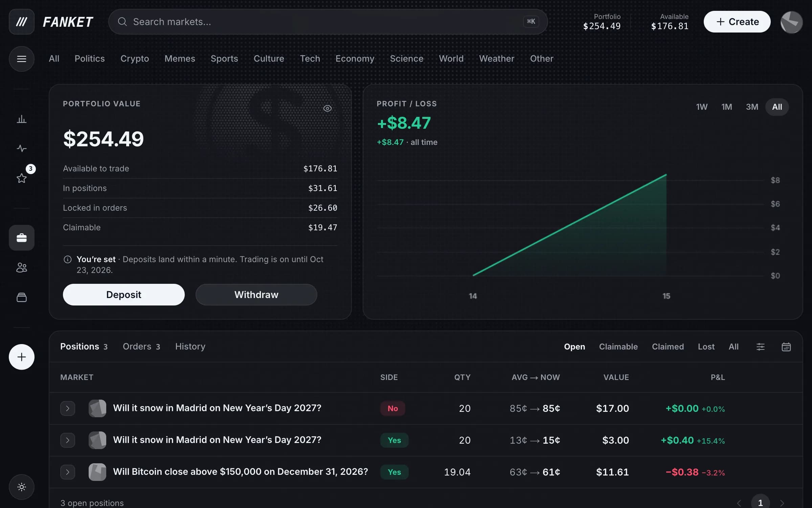Click the Fanket logo icon
The width and height of the screenshot is (812, 508).
(22, 22)
